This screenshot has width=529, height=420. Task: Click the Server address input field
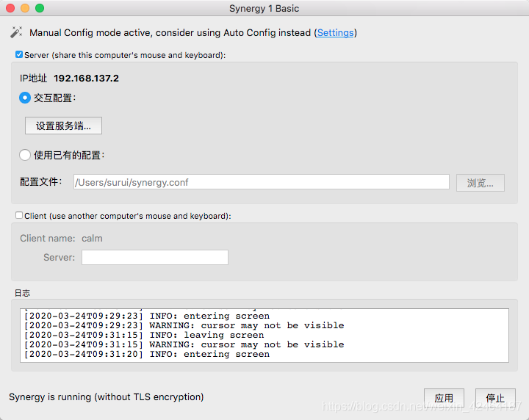pyautogui.click(x=155, y=257)
